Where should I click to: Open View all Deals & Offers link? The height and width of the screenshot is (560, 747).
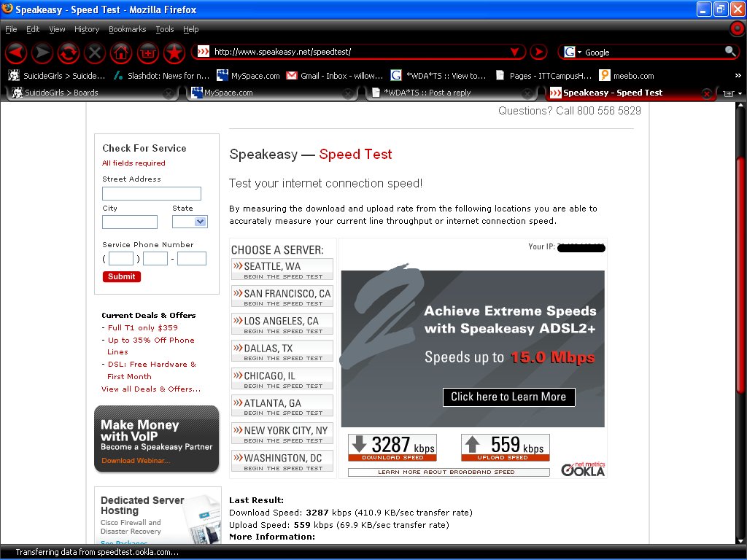[x=151, y=389]
